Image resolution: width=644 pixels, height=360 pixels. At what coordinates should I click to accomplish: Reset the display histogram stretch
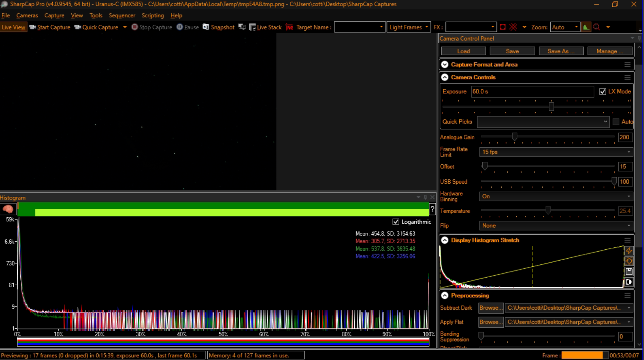[x=629, y=261]
